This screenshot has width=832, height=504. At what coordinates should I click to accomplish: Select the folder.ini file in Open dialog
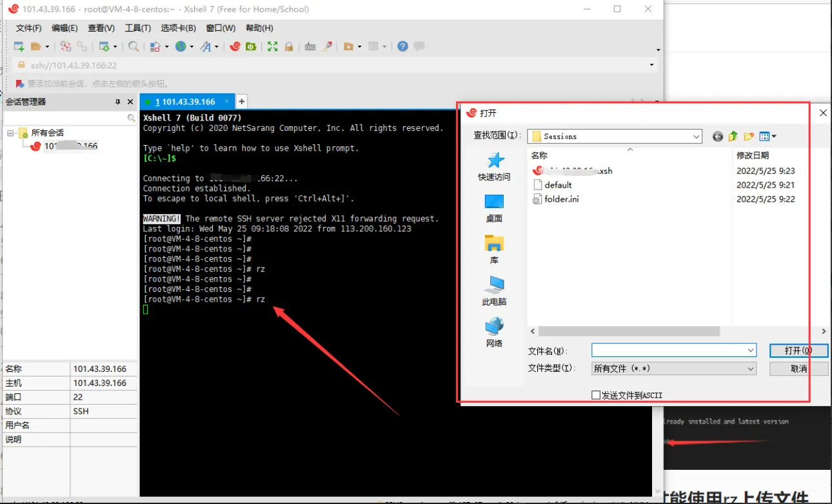click(555, 199)
